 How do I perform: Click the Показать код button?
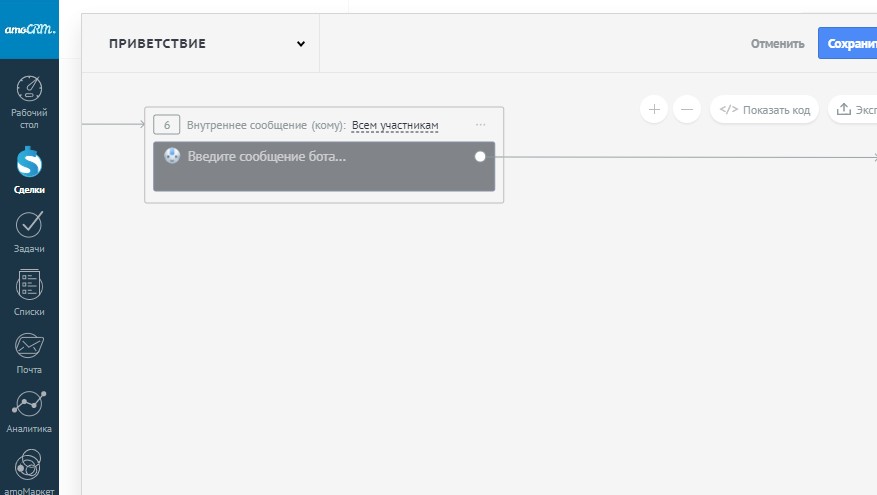pyautogui.click(x=765, y=109)
